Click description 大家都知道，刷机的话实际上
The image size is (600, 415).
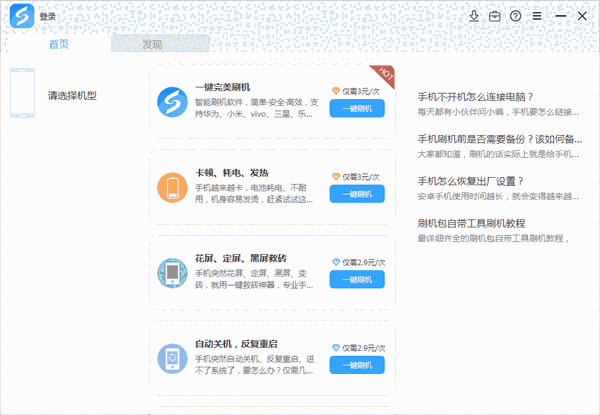tap(498, 154)
